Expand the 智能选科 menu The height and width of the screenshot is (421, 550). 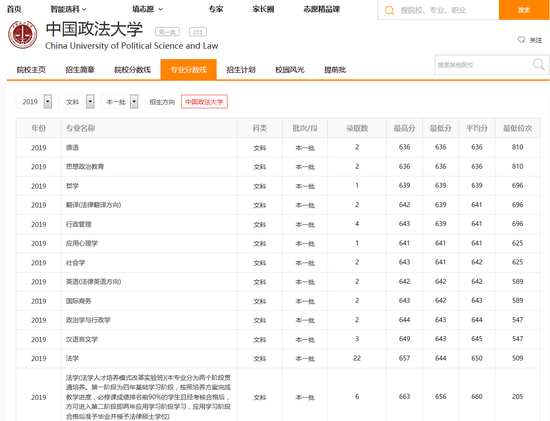click(x=68, y=9)
